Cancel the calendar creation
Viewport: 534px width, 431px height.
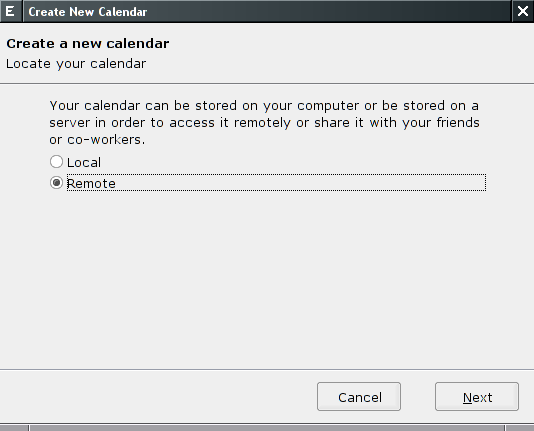pyautogui.click(x=359, y=397)
